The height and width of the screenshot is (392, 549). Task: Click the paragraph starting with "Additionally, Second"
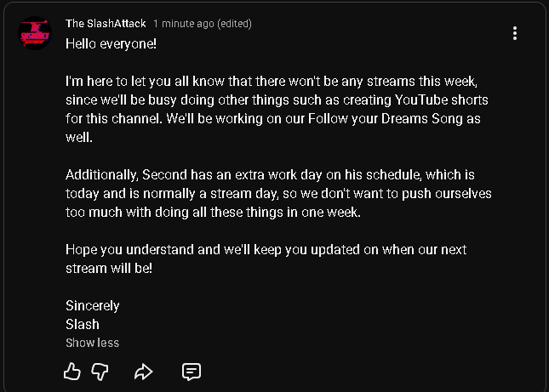pyautogui.click(x=278, y=193)
